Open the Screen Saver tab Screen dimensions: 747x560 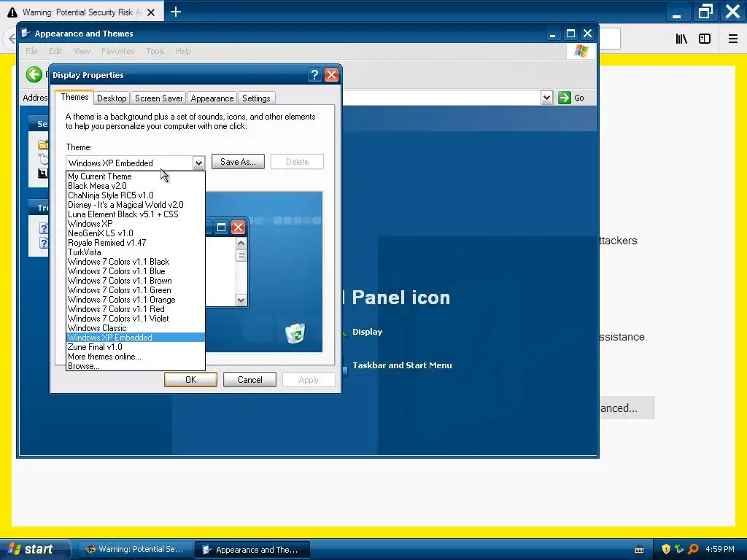(x=158, y=98)
